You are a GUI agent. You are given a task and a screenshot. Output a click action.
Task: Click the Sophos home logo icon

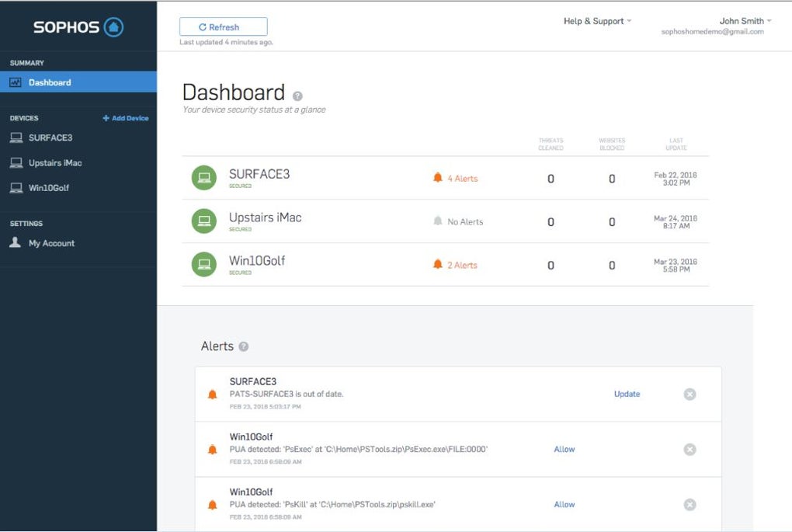(114, 28)
